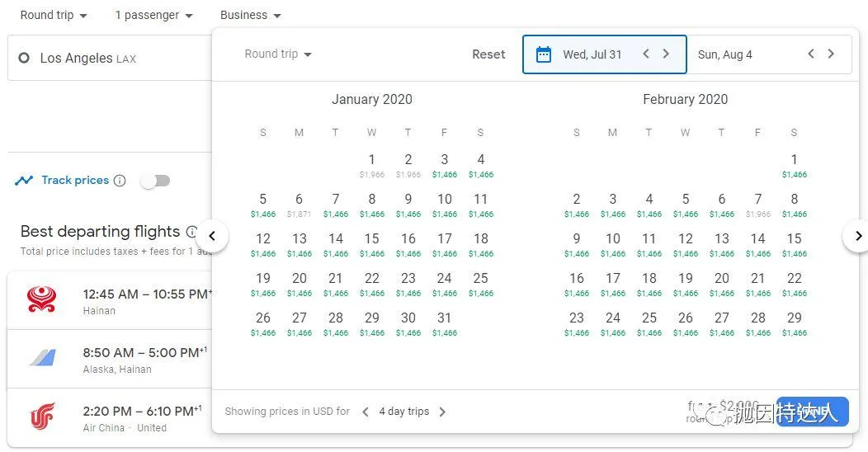Open Round trip dropdown inside calendar panel
Screen dimensions: 868x452
coord(278,54)
